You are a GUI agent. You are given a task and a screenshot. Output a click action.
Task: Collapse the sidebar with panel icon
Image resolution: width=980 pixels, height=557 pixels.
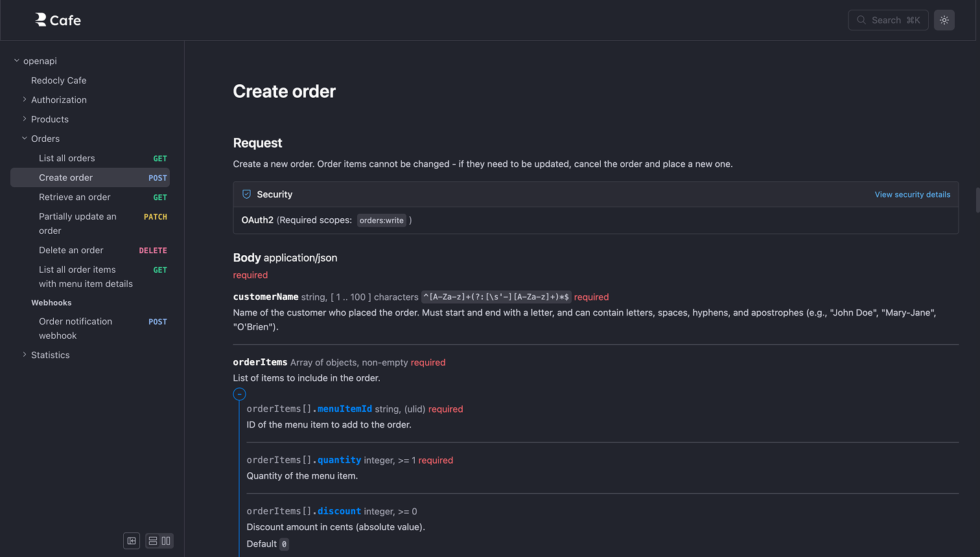tap(132, 541)
